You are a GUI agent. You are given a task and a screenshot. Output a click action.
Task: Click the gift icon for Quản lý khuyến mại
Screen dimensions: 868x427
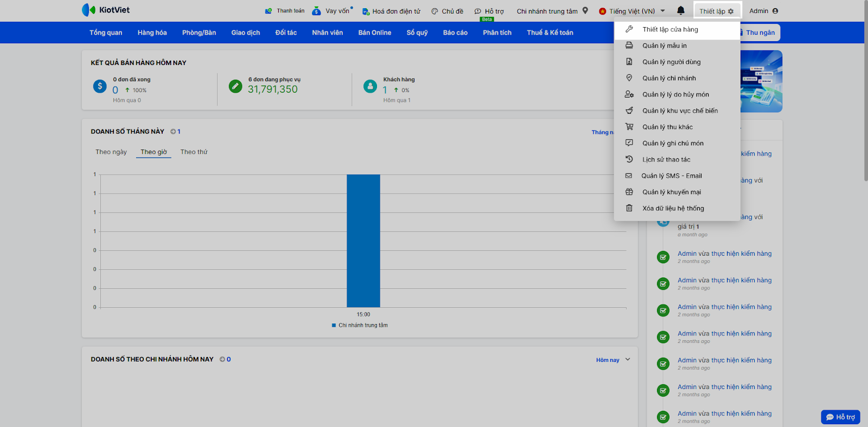(x=629, y=192)
